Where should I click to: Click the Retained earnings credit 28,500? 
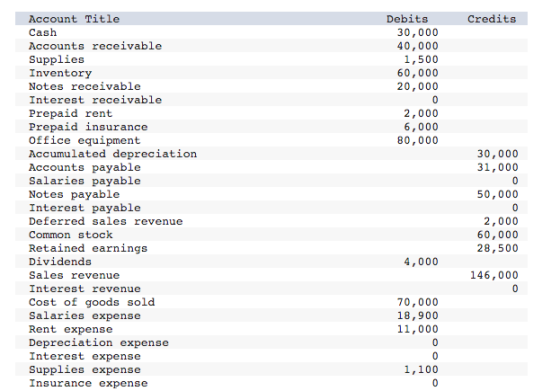498,249
